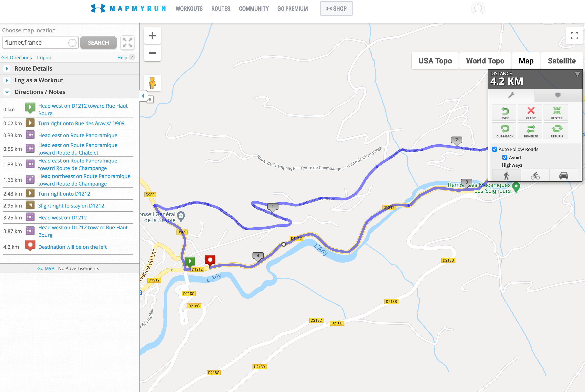This screenshot has width=585, height=392.
Task: Open Street View pegman icon
Action: 152,83
